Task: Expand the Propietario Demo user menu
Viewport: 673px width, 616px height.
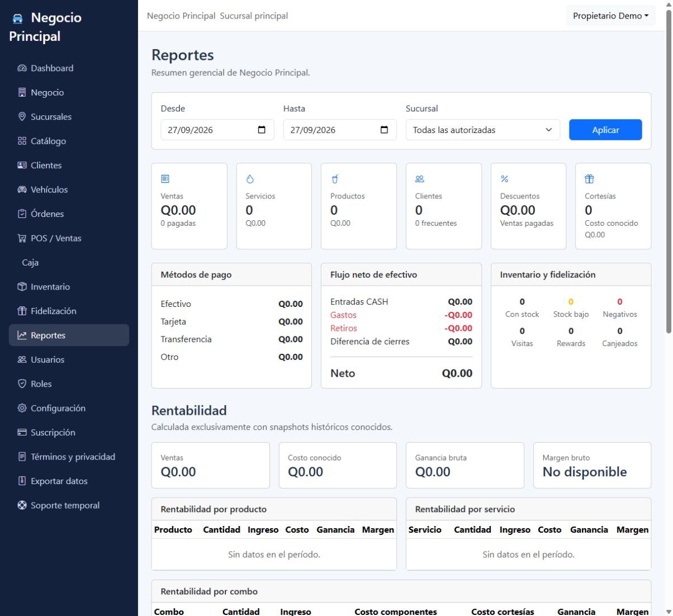Action: click(x=611, y=16)
